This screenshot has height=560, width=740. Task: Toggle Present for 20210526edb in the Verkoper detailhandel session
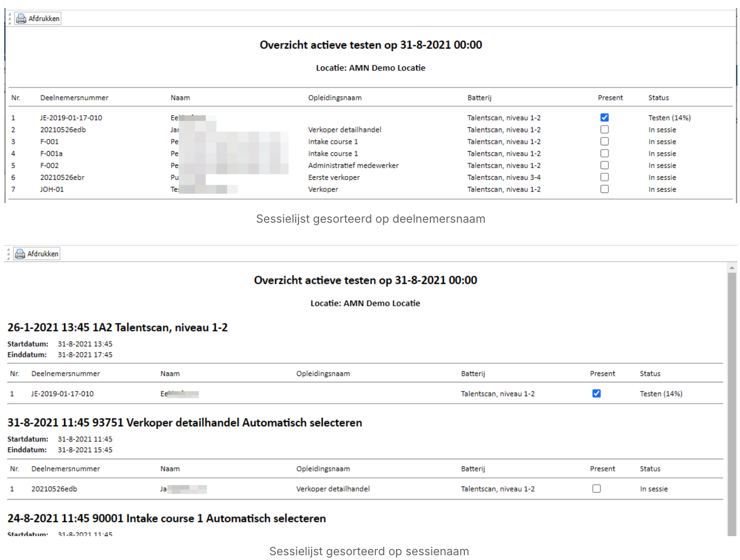[x=596, y=489]
